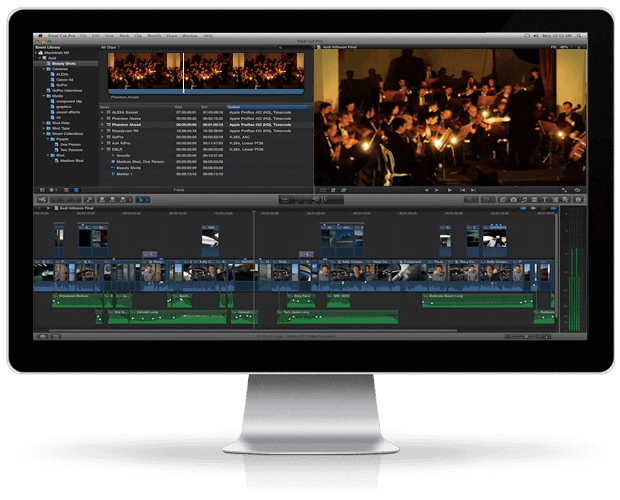Open the Apple menu
Image resolution: width=620 pixels, height=500 pixels.
[40, 36]
